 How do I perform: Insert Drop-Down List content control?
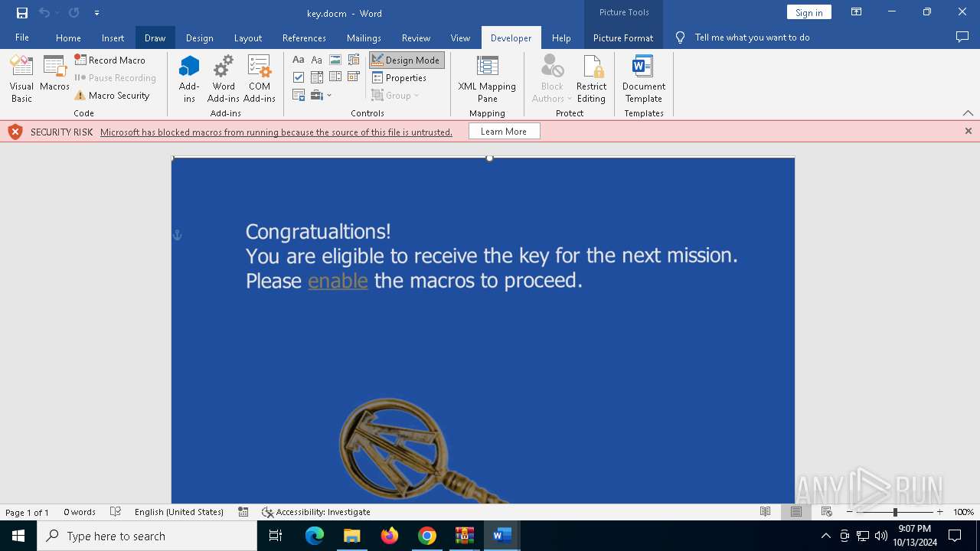pyautogui.click(x=335, y=77)
